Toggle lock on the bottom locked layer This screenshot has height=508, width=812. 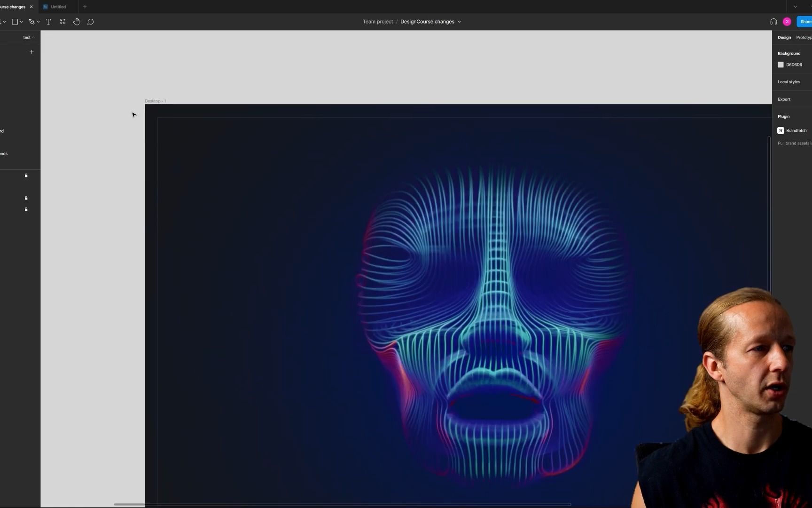(26, 209)
